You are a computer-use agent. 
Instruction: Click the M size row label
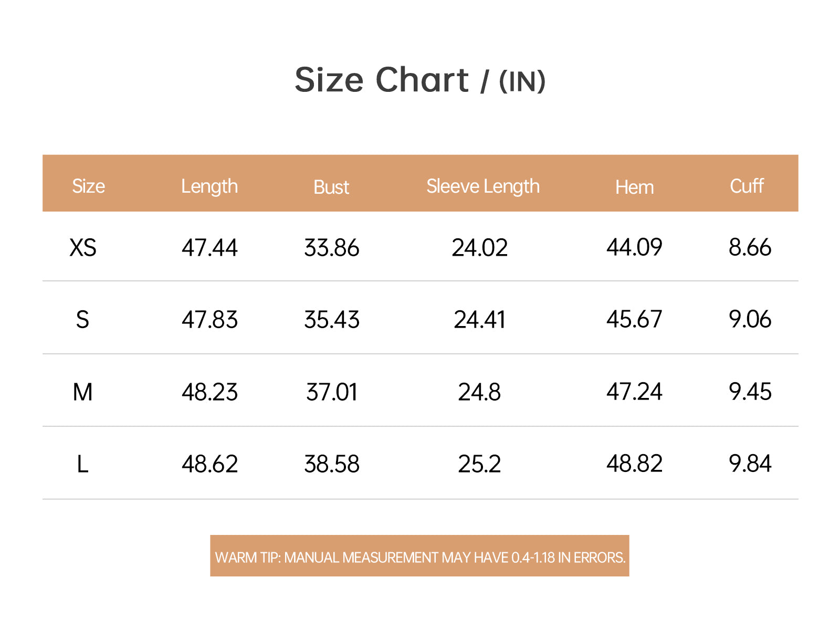pyautogui.click(x=82, y=392)
